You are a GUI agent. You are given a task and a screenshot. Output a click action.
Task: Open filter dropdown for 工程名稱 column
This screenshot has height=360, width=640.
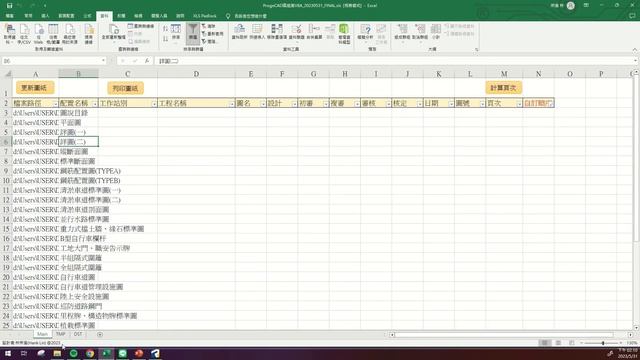coord(231,104)
